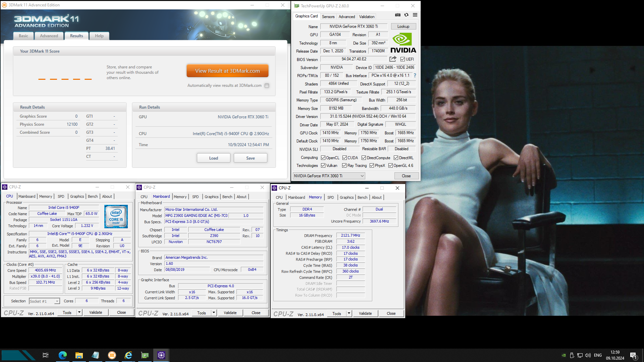Open the 3DMark Help tab
Screen dimensions: 644x362
click(99, 36)
